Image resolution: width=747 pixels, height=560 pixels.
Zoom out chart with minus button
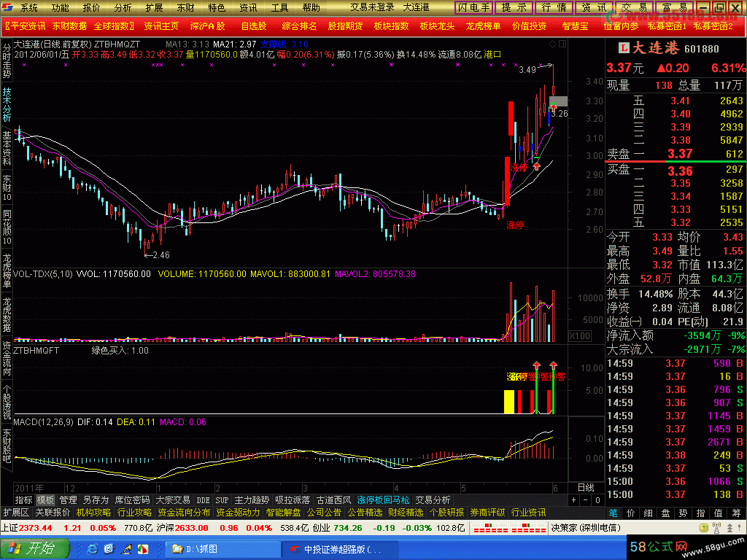pyautogui.click(x=586, y=500)
